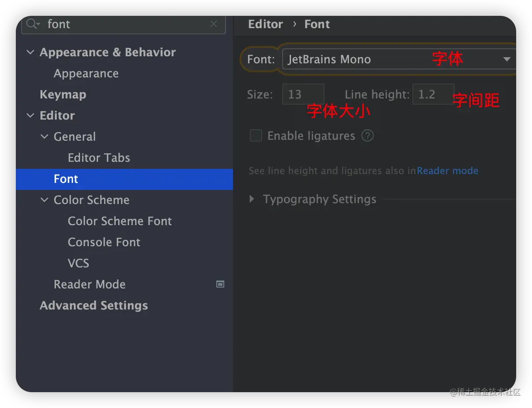Select Color Scheme Font in the sidebar
The width and height of the screenshot is (532, 408).
[x=120, y=221]
